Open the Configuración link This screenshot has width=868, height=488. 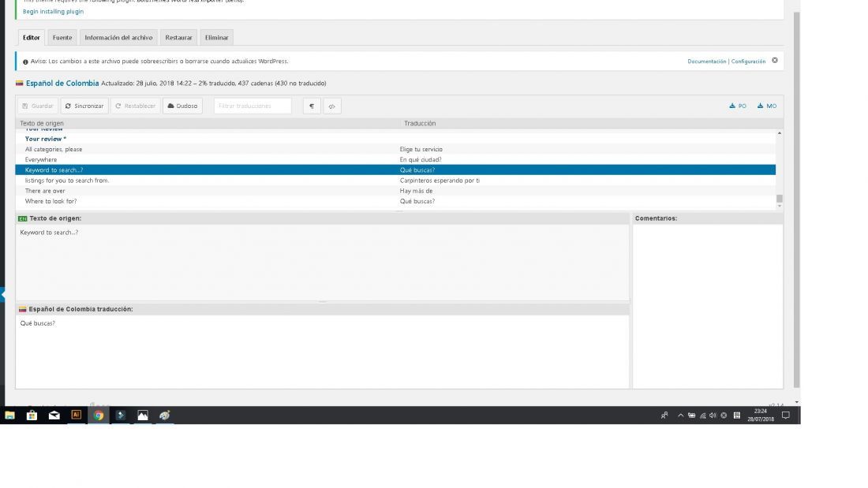(748, 61)
